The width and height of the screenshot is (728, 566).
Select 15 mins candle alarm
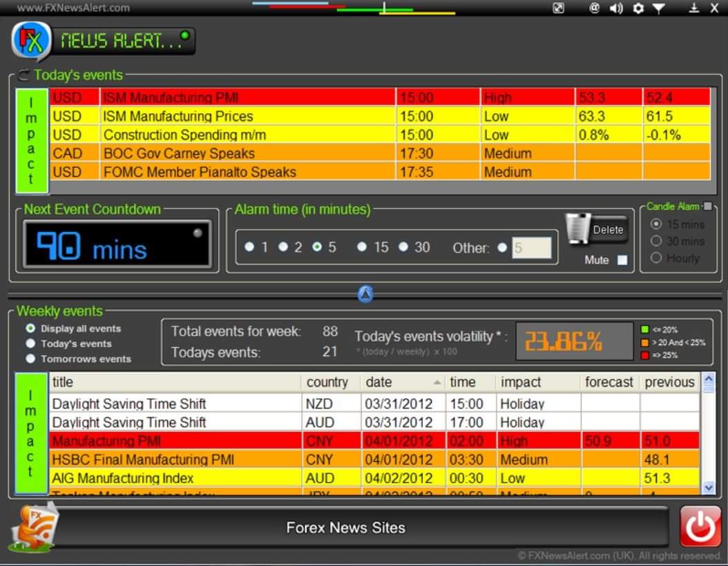click(656, 224)
